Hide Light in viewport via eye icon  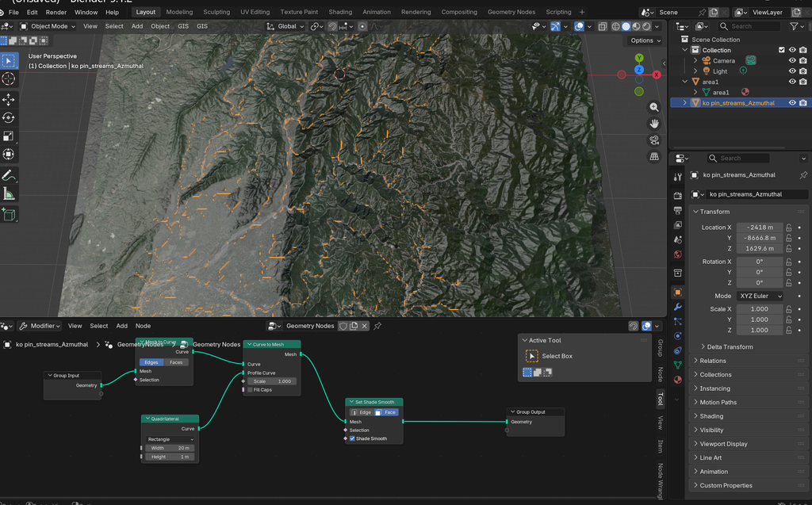pyautogui.click(x=792, y=71)
